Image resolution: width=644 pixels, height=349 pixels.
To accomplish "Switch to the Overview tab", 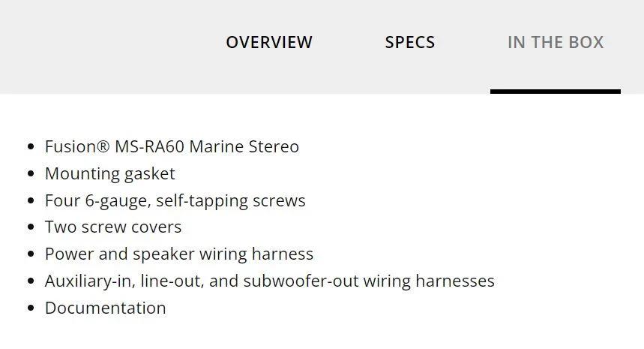I will tap(269, 42).
